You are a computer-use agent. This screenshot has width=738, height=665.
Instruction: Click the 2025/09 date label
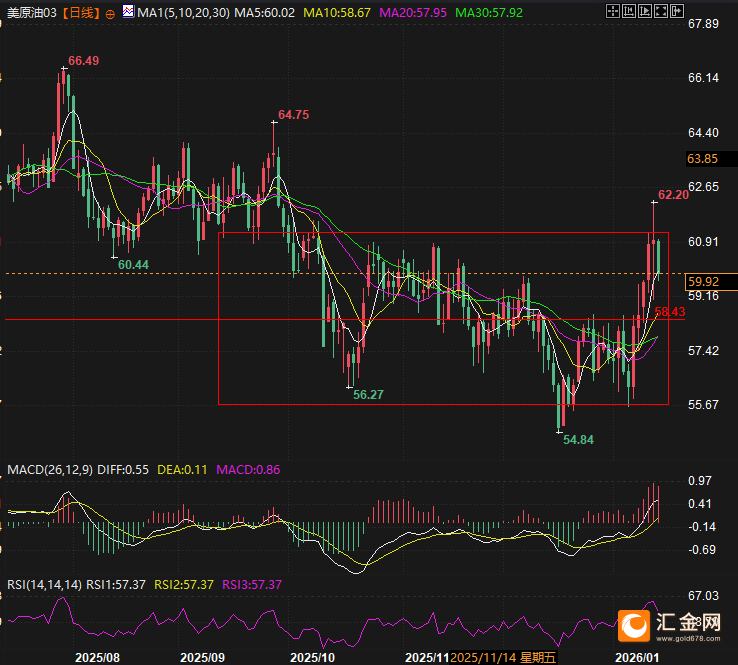tap(203, 658)
